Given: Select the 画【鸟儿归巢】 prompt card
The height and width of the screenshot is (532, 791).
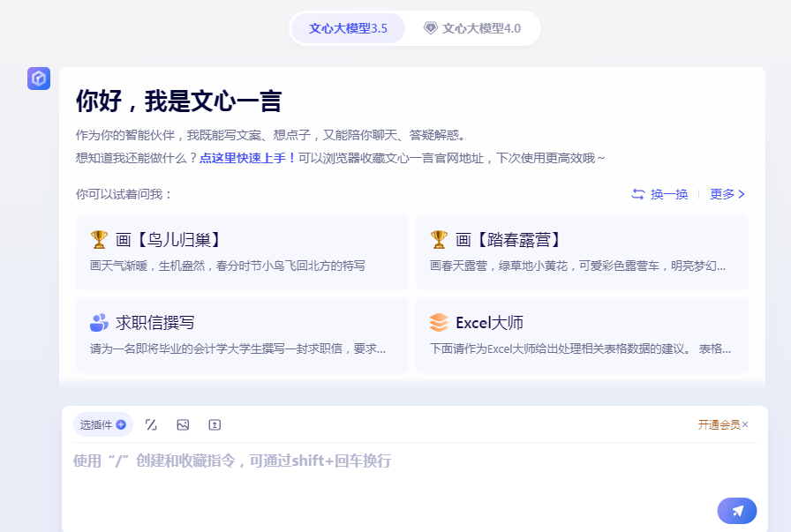Looking at the screenshot, I should coord(242,252).
